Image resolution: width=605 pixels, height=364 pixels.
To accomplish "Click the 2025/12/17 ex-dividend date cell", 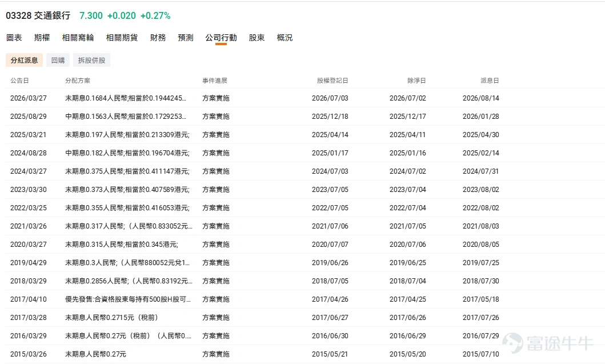I will click(408, 116).
